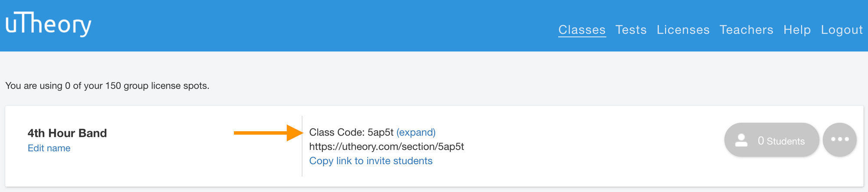
Task: Log out using the Logout link
Action: pos(842,30)
